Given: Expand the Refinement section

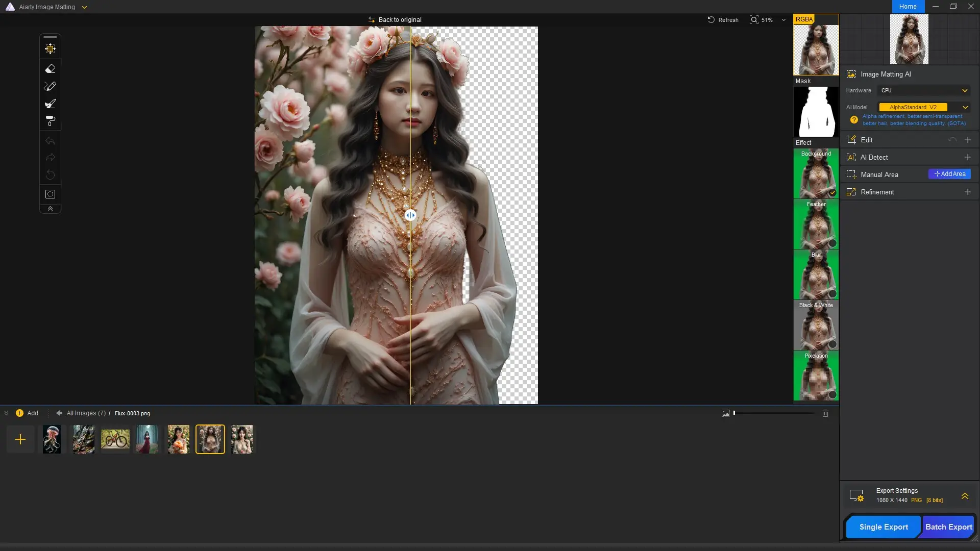Looking at the screenshot, I should click(x=967, y=192).
